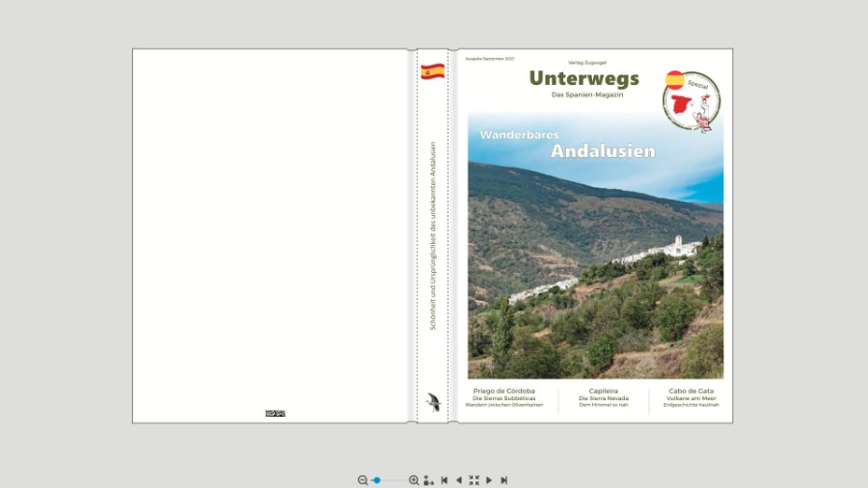Click the 'Capileira' heading
The height and width of the screenshot is (488, 868).
coord(604,391)
